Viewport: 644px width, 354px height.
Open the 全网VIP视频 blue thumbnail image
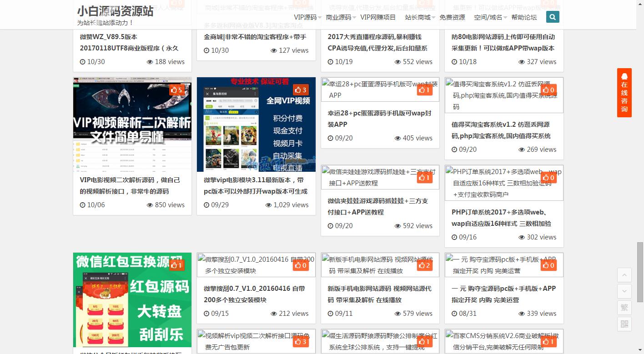click(256, 125)
